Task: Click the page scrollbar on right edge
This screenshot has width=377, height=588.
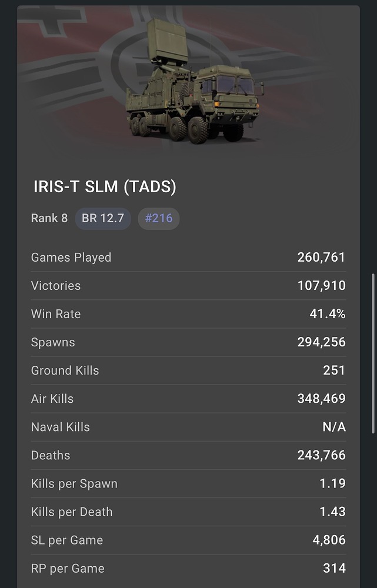Action: pos(373,353)
